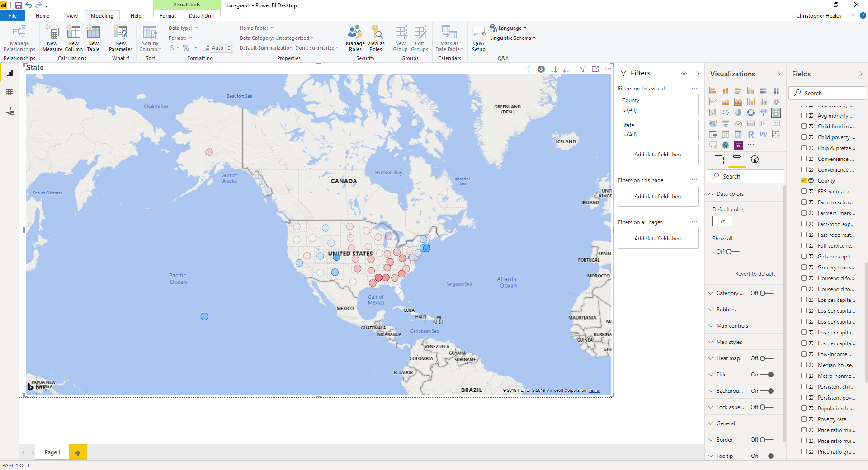
Task: Choose the line chart visualization
Action: pos(713,102)
